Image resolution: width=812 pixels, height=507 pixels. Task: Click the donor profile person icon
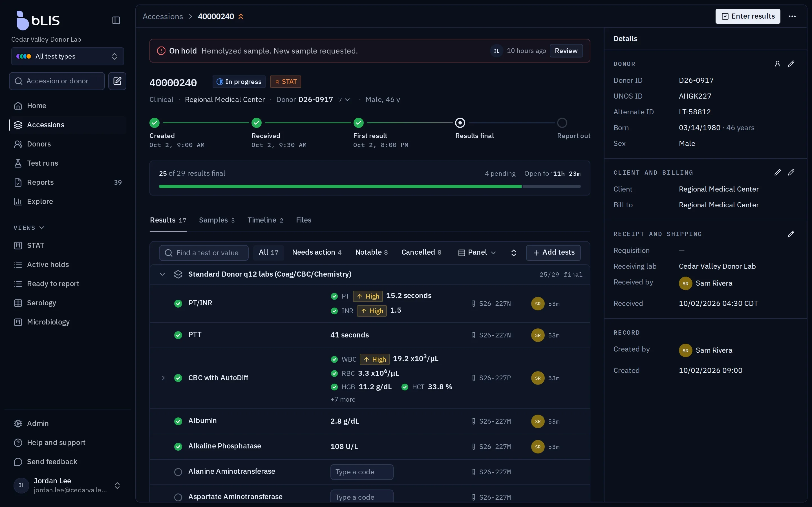(x=777, y=64)
